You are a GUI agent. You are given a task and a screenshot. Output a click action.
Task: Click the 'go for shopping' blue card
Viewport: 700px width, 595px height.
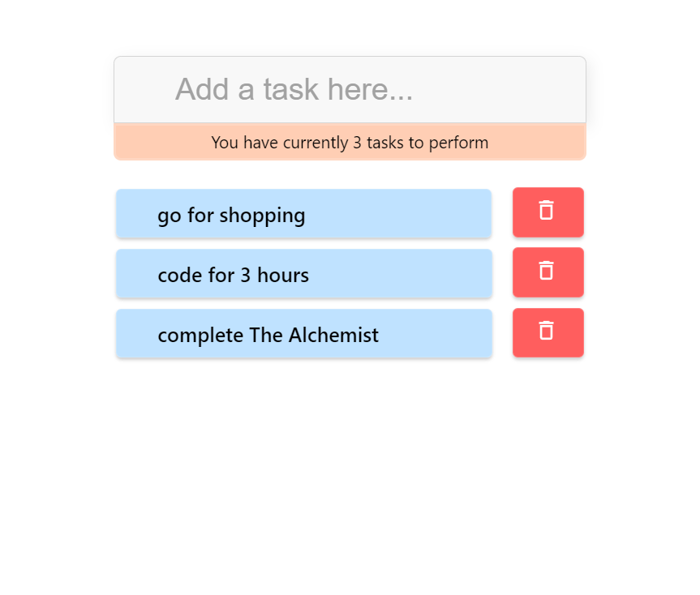[x=304, y=213]
